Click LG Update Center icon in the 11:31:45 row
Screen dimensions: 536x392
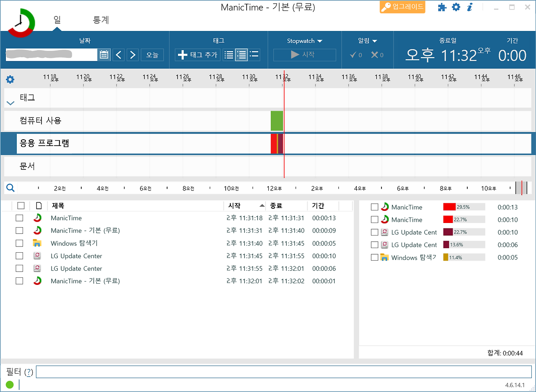point(38,256)
